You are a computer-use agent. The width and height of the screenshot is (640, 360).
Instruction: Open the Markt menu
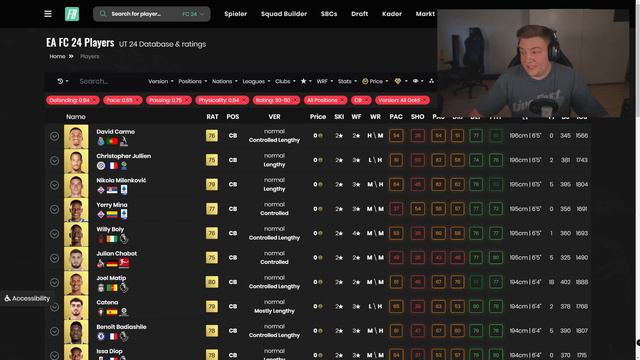[x=425, y=14]
